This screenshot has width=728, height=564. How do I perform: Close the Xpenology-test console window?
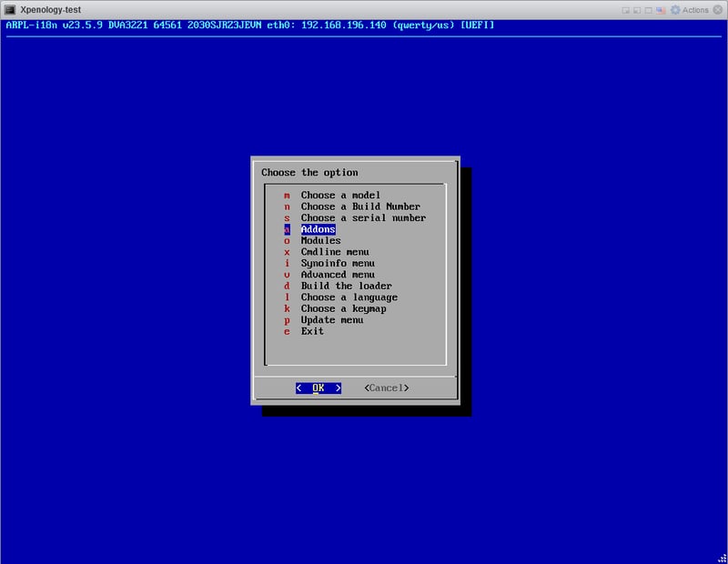(719, 9)
